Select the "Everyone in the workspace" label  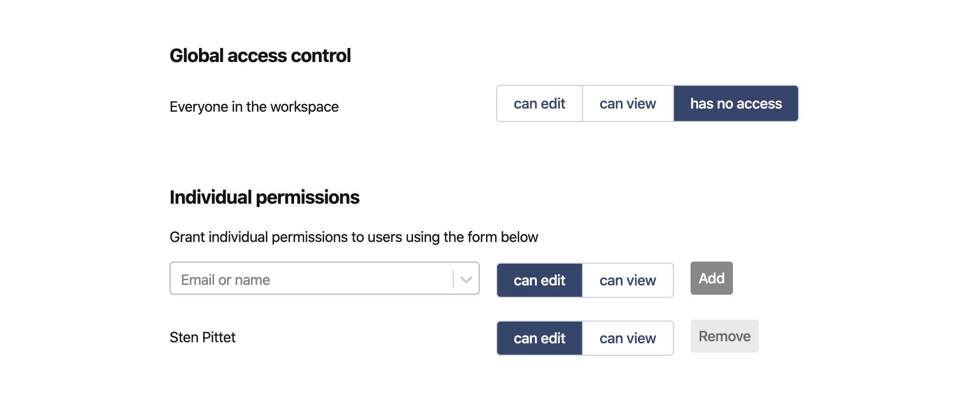(254, 107)
